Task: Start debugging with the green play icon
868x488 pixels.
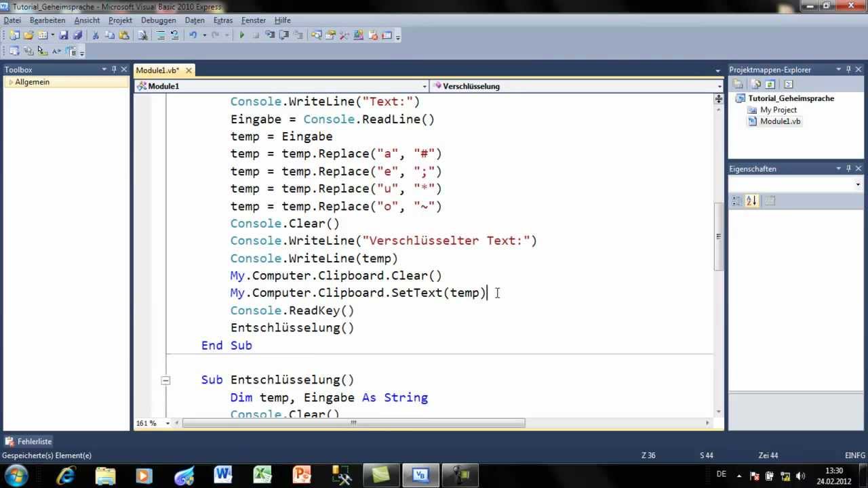Action: point(241,35)
